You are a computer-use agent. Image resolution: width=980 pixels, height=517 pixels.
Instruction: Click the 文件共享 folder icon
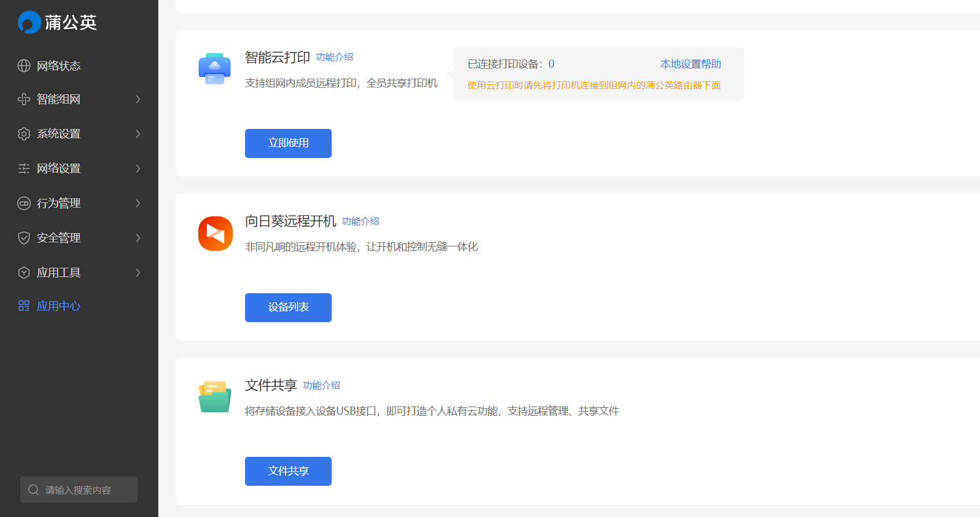click(215, 397)
